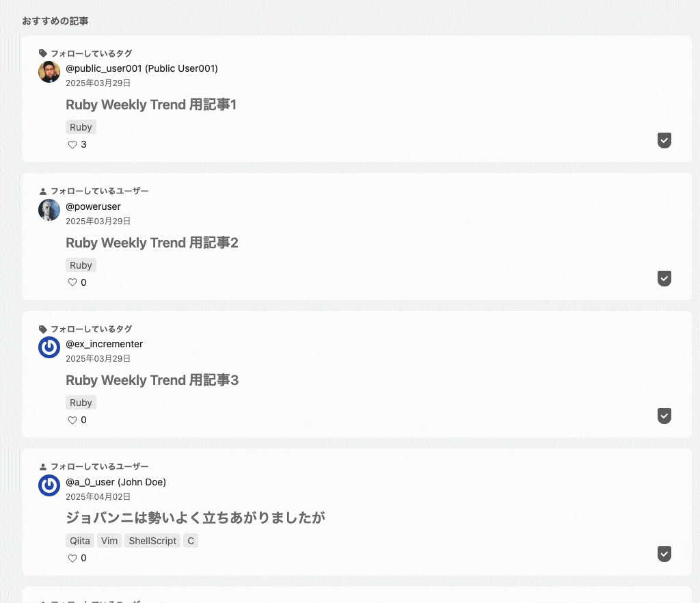The image size is (700, 603).
Task: Open @poweruser's profile link
Action: [x=93, y=206]
